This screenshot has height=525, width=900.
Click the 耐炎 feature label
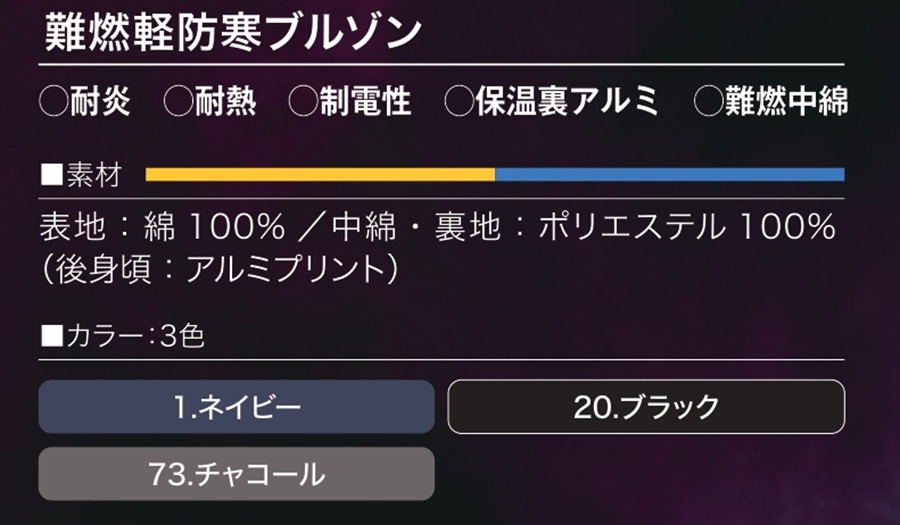[x=100, y=101]
